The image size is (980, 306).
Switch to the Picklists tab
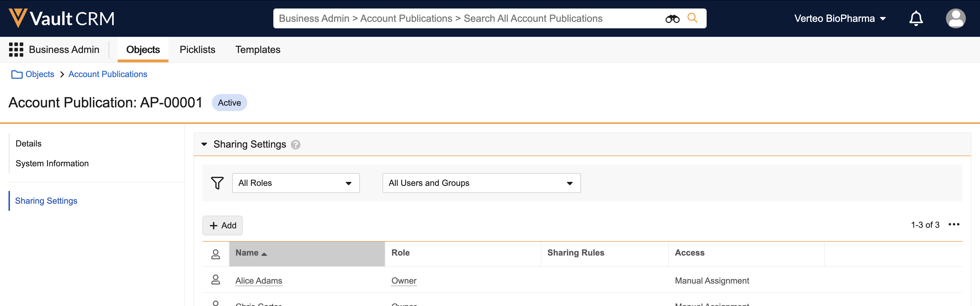[x=197, y=49]
